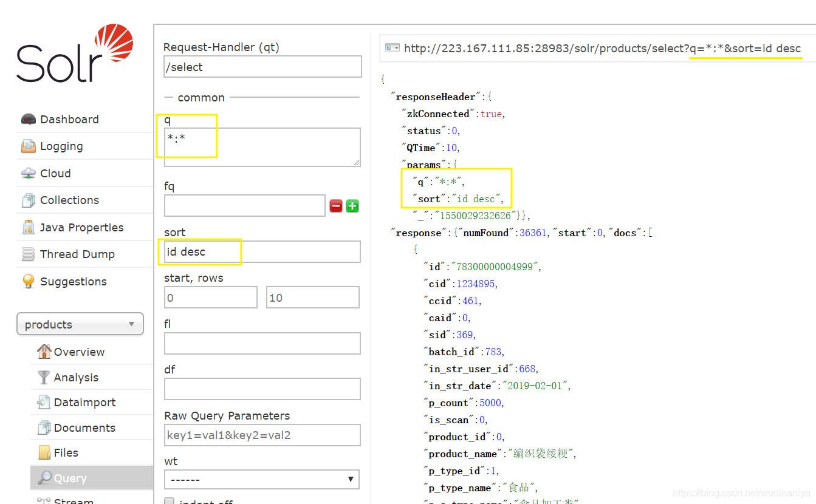Click the Analysis funnel icon
816x504 pixels.
tap(44, 377)
